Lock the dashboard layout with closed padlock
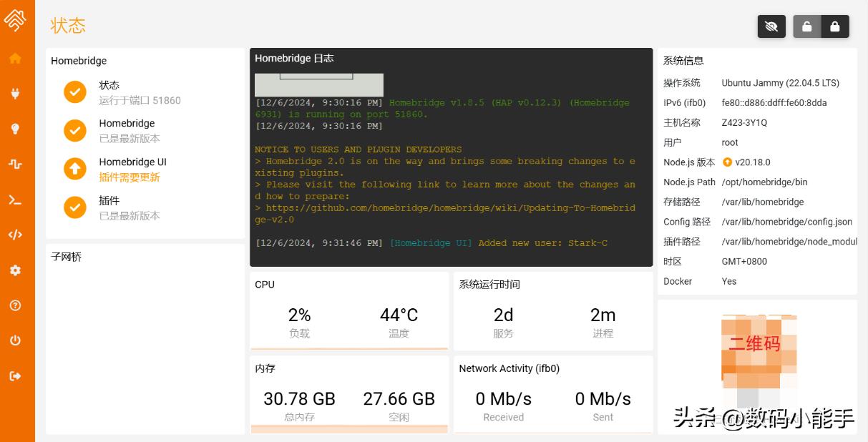This screenshot has height=442, width=868. 835,26
